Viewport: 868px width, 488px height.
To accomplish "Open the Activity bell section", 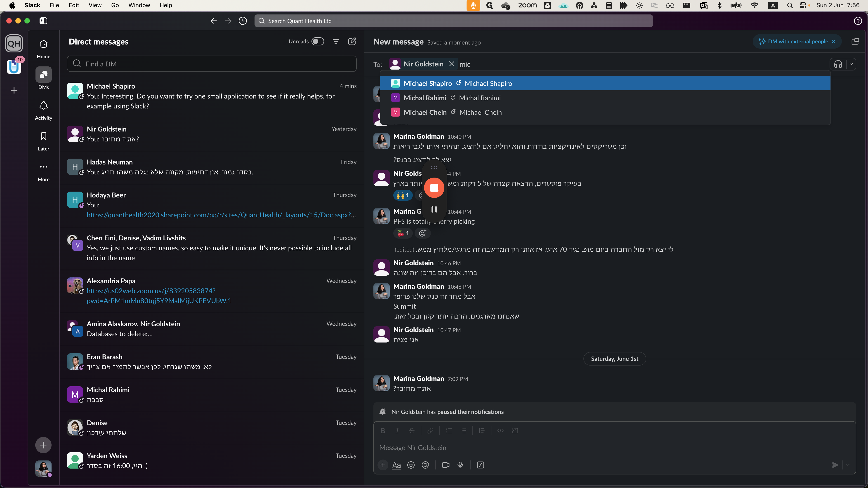I will point(43,110).
